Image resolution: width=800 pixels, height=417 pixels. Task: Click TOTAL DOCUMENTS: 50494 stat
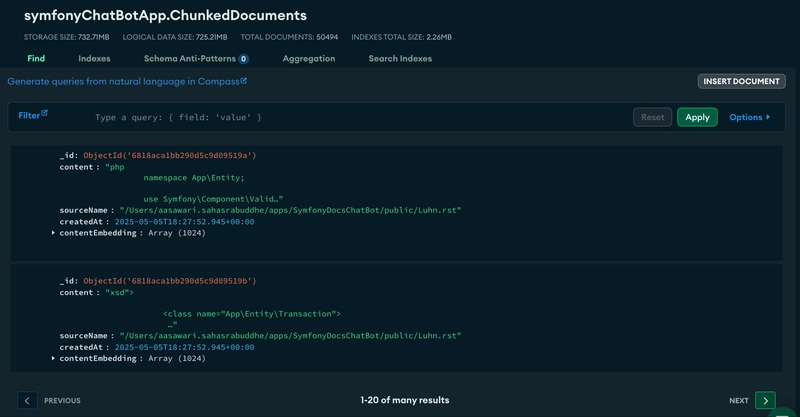289,37
